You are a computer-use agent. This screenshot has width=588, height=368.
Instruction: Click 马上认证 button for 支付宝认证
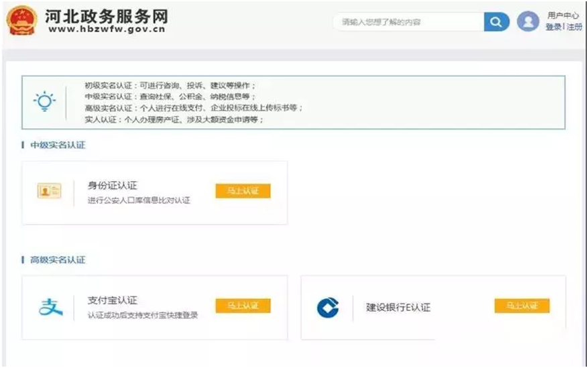tap(243, 306)
